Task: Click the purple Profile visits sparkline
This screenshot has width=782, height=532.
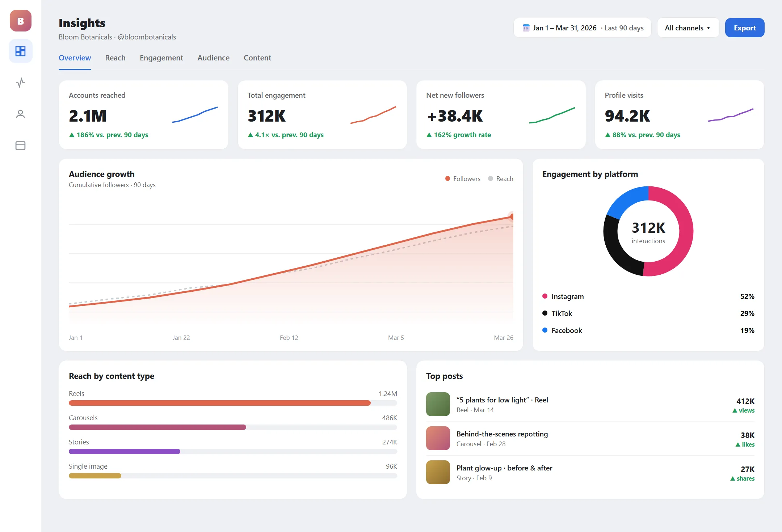Action: (731, 115)
